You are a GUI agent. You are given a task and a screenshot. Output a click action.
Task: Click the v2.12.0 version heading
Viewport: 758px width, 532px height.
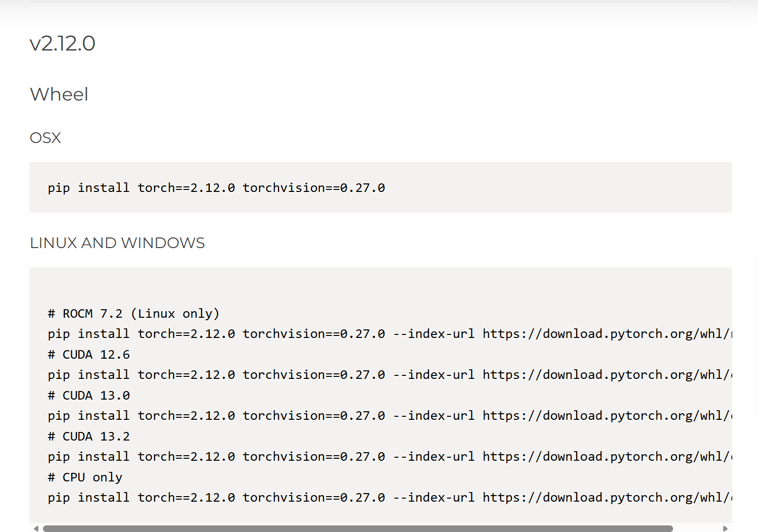pos(63,43)
